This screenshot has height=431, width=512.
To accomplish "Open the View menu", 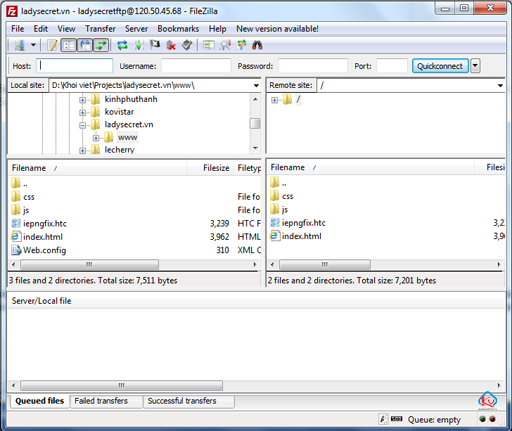I will [66, 29].
